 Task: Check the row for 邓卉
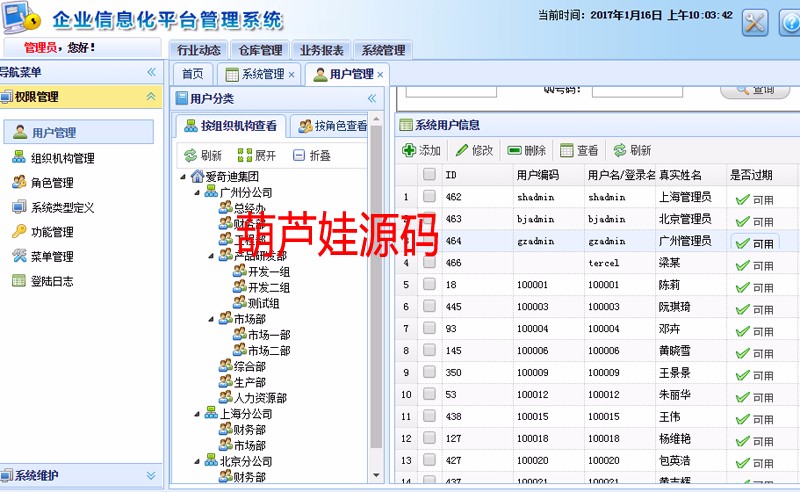coord(429,328)
